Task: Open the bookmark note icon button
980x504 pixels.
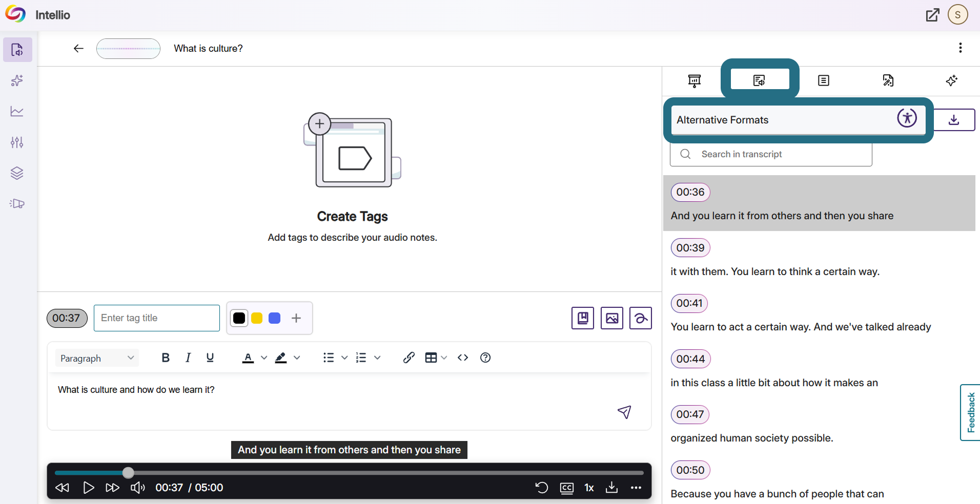Action: click(583, 318)
